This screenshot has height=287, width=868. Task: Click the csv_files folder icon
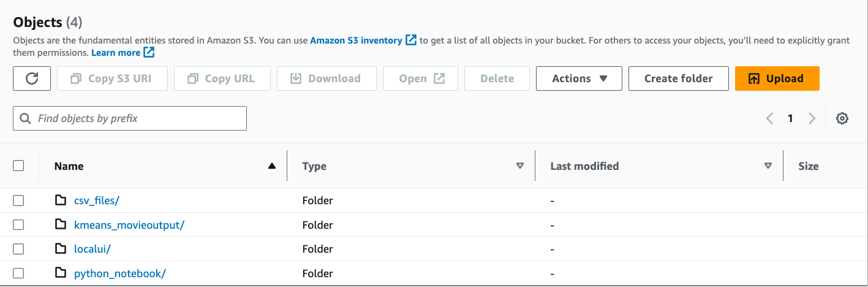pyautogui.click(x=60, y=200)
